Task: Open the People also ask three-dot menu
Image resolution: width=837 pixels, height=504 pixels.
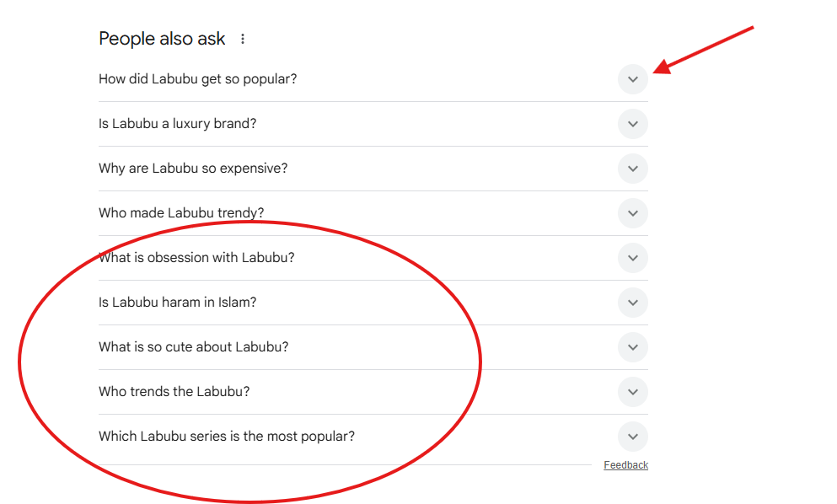Action: pyautogui.click(x=243, y=39)
